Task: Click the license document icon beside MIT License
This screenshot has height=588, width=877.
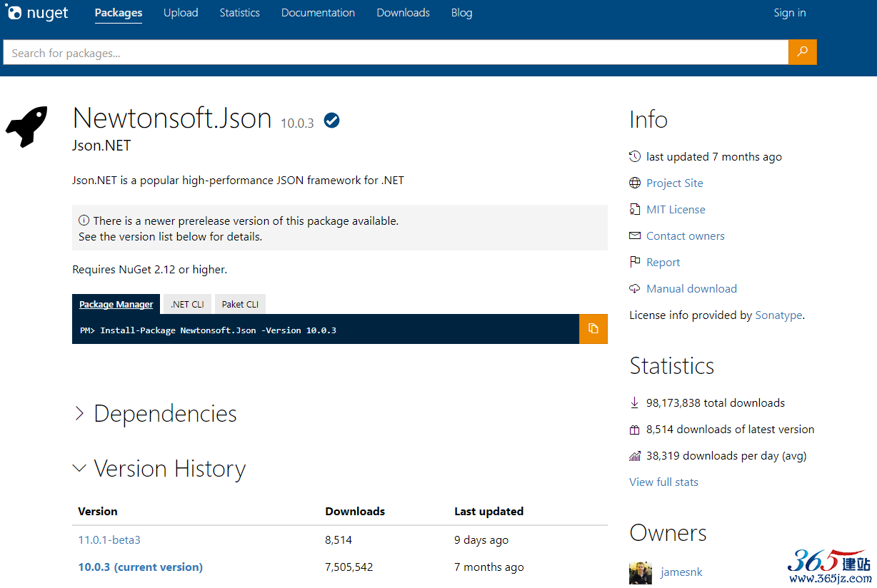Action: (635, 209)
